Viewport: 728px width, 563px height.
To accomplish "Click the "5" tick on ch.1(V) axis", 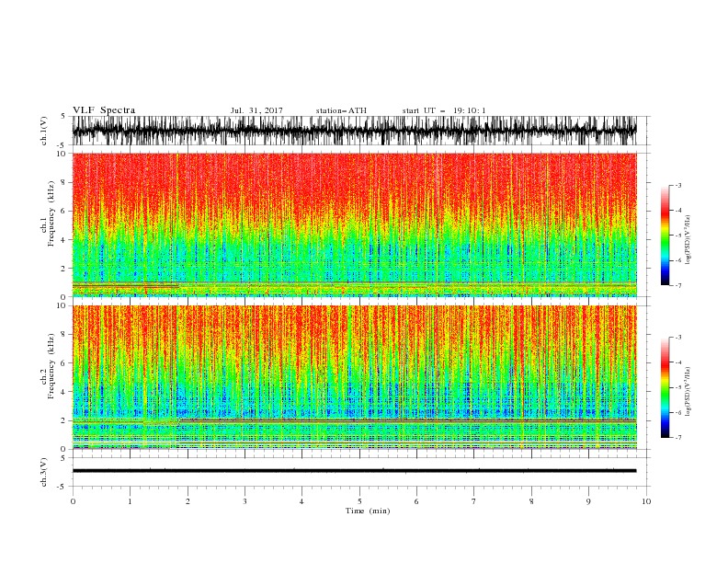I will (63, 116).
